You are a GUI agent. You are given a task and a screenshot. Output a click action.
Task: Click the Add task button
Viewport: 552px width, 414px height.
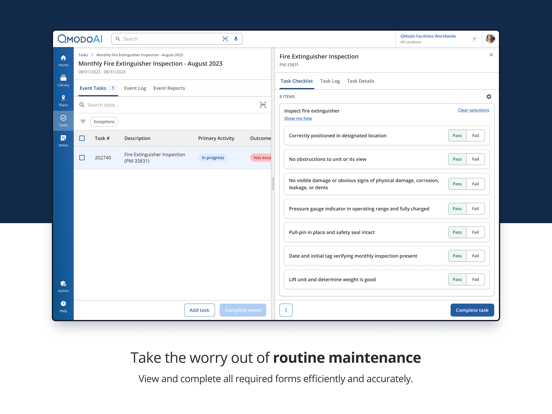tap(199, 310)
